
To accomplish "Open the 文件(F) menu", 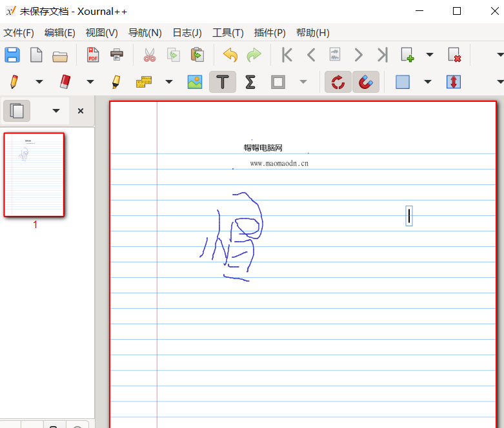I will [19, 33].
